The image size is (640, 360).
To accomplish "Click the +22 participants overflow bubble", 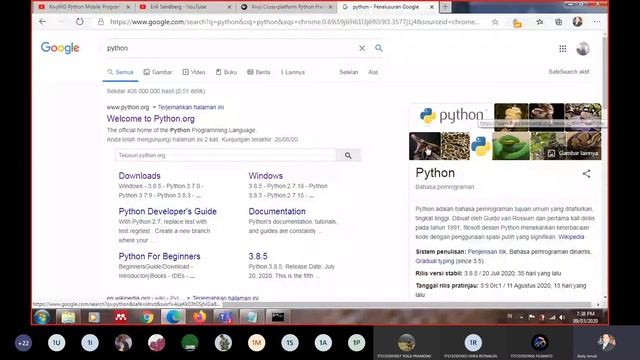I will click(23, 343).
